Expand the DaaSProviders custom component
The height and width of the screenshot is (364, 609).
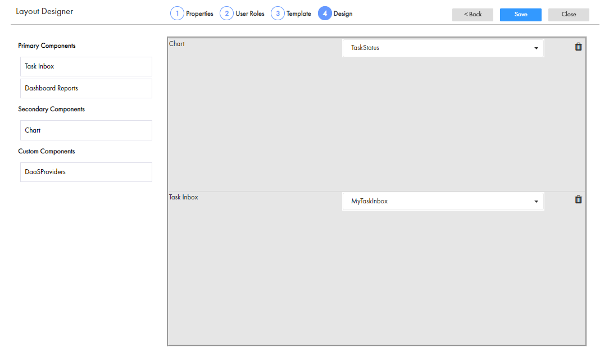point(85,172)
